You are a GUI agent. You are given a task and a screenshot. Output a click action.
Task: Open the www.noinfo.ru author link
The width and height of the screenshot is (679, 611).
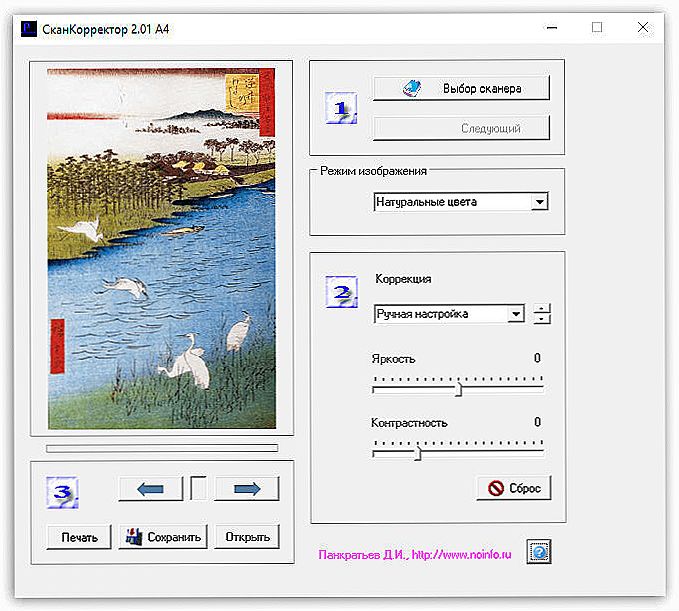pyautogui.click(x=461, y=555)
